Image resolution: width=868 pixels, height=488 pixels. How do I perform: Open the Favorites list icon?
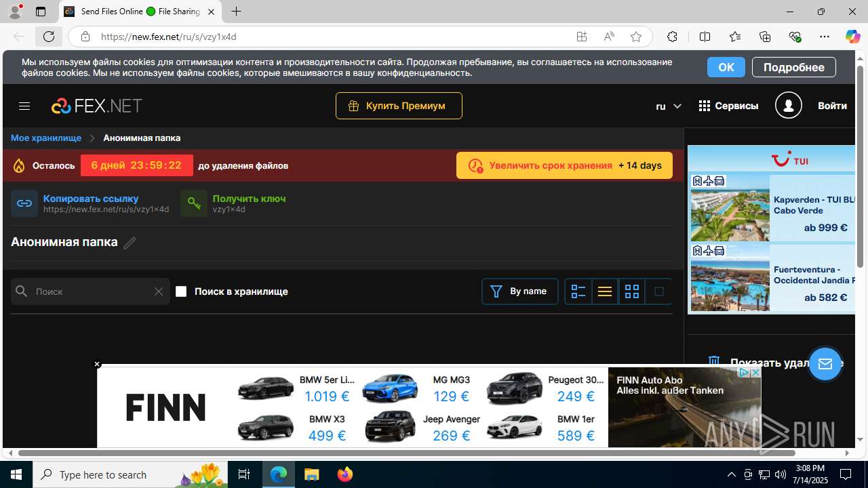[735, 37]
